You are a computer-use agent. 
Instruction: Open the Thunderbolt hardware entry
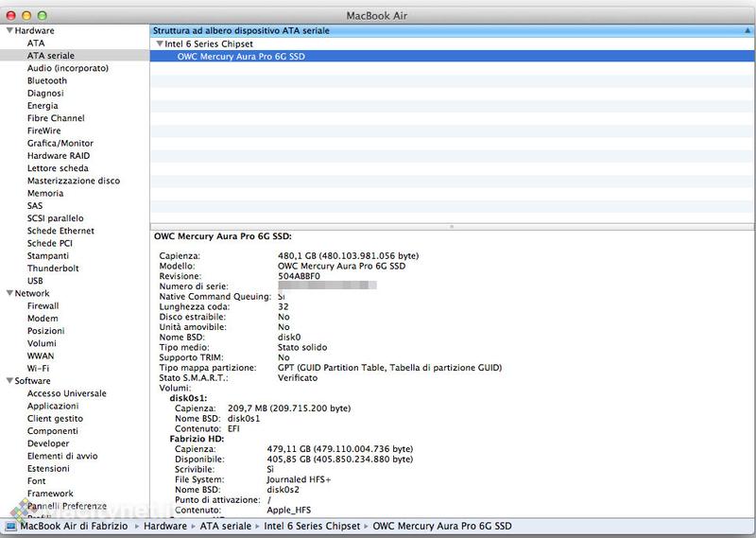(53, 269)
